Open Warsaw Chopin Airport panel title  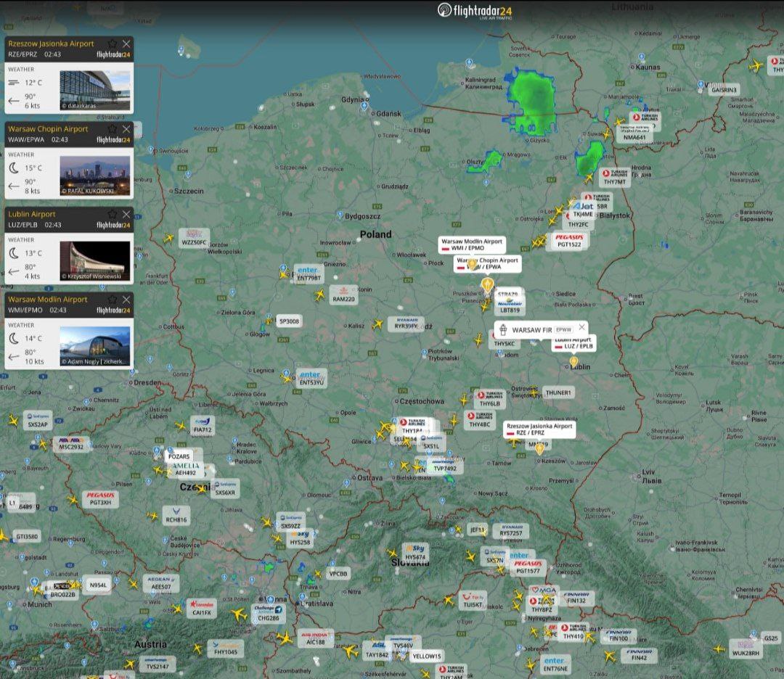pyautogui.click(x=48, y=129)
